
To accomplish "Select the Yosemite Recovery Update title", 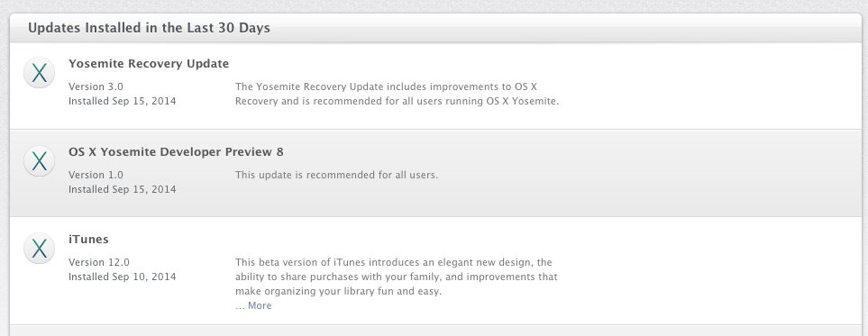I will coord(149,64).
